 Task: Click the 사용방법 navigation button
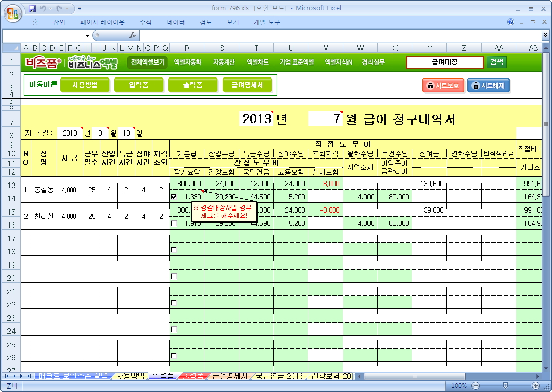[x=85, y=85]
